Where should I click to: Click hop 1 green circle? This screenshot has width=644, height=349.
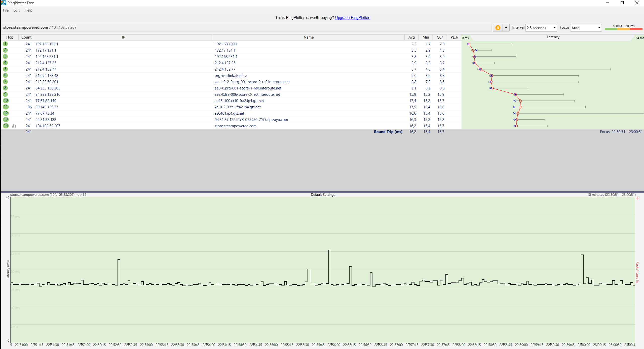(5, 44)
